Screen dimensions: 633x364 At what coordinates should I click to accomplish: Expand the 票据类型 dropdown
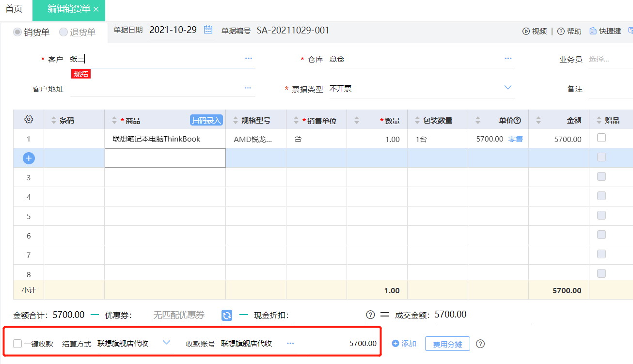pyautogui.click(x=508, y=88)
